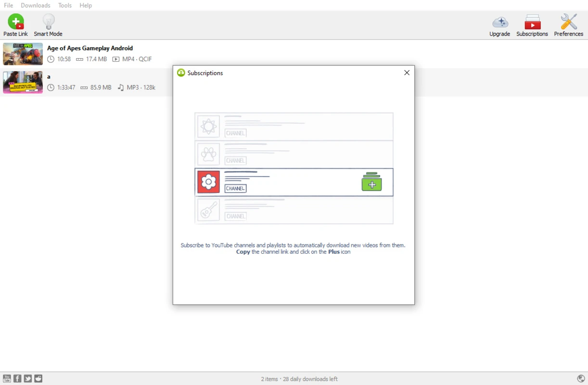
Task: Open Twitter link in status bar
Action: pos(28,379)
